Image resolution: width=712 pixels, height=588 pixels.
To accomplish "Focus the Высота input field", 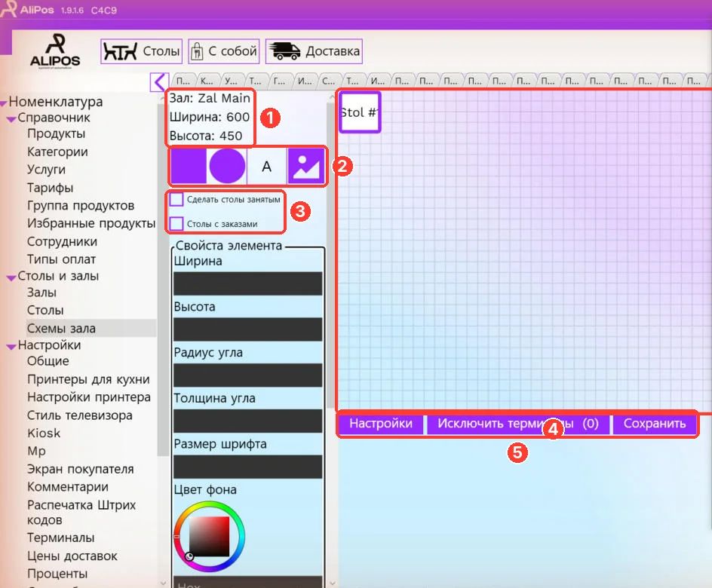I will pos(248,329).
